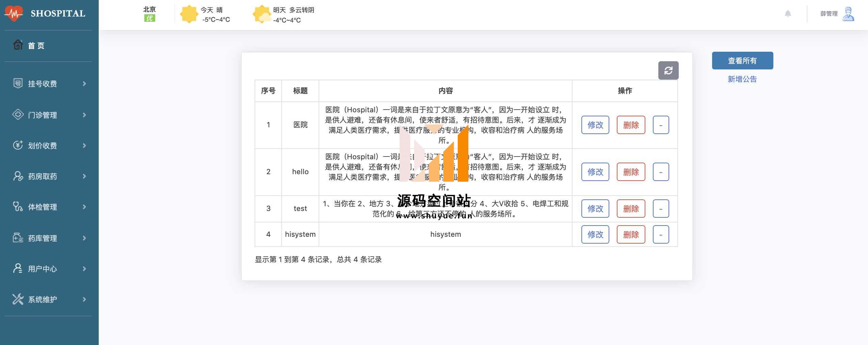Click the 北京 city label

click(149, 9)
